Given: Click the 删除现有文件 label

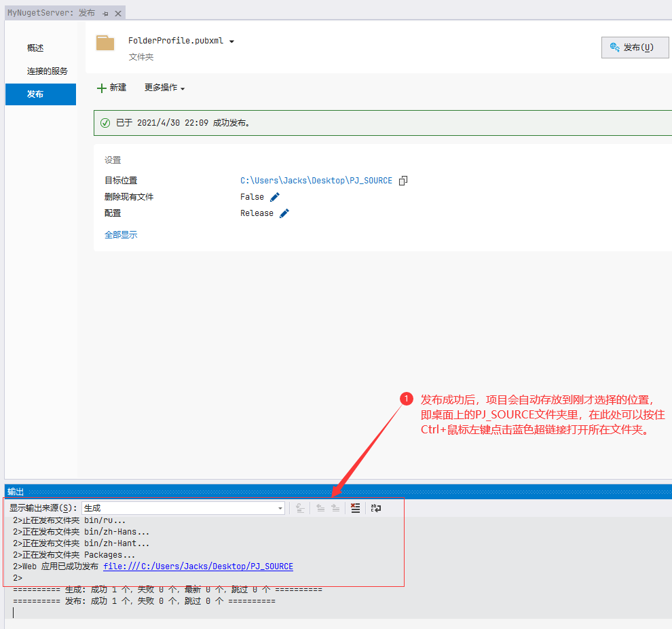Looking at the screenshot, I should [x=129, y=197].
